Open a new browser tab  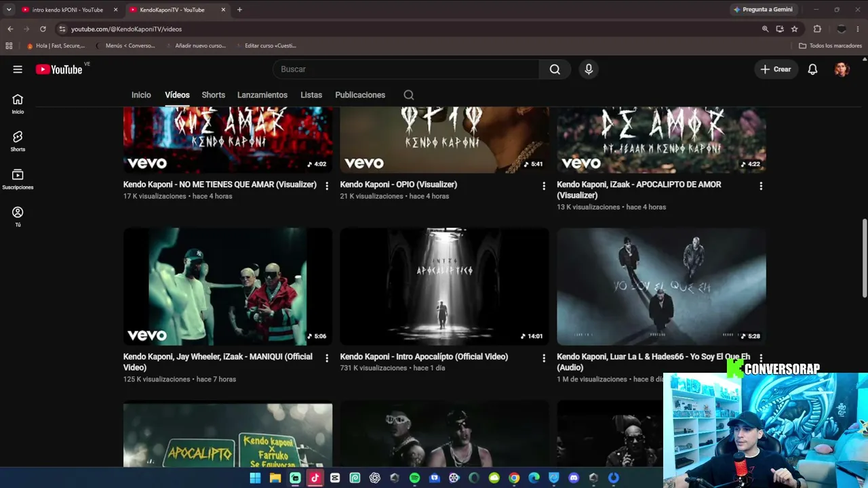239,9
